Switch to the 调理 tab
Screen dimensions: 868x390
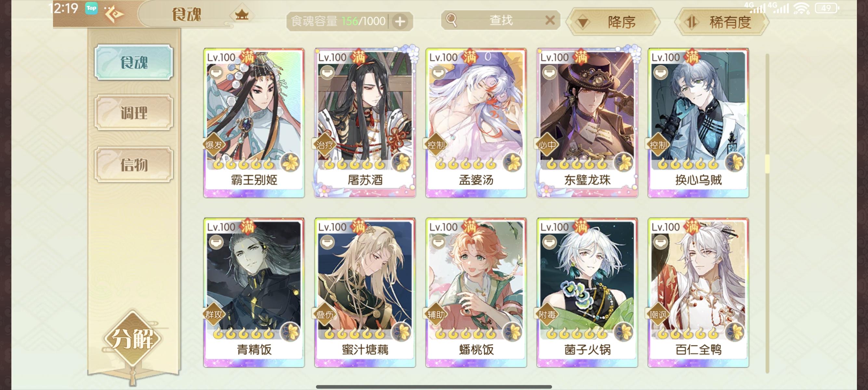pyautogui.click(x=134, y=112)
